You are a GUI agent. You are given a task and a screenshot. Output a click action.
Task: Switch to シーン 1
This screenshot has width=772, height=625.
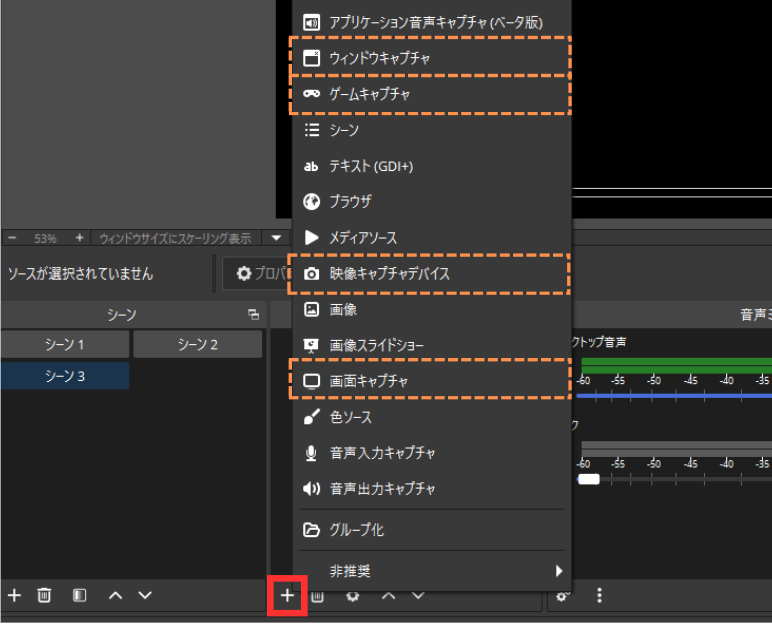coord(65,344)
